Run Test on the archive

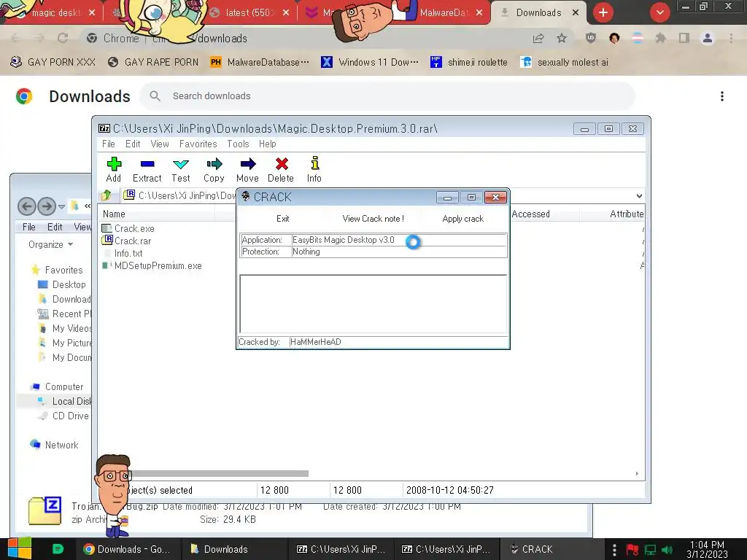(x=181, y=169)
